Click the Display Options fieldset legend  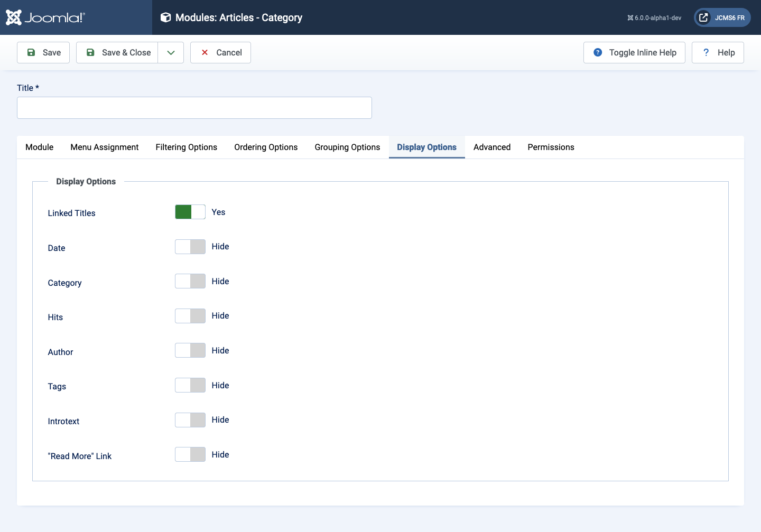[86, 181]
